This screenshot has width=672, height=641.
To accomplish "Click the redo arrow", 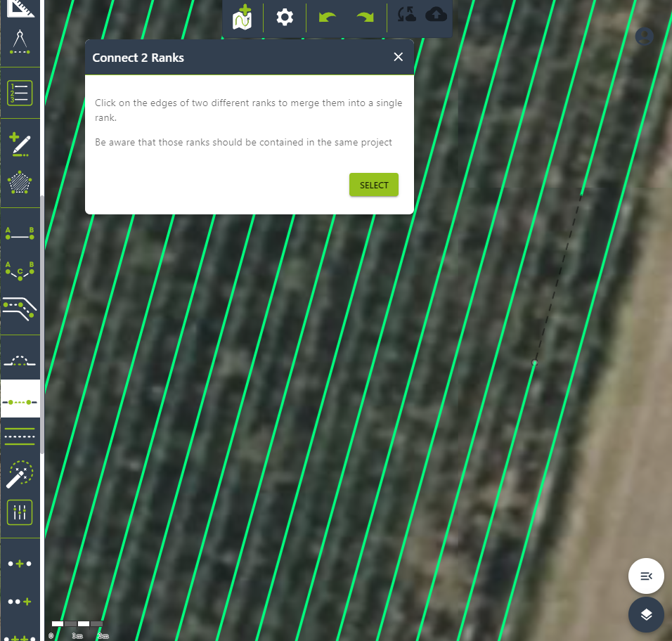I will tap(366, 17).
